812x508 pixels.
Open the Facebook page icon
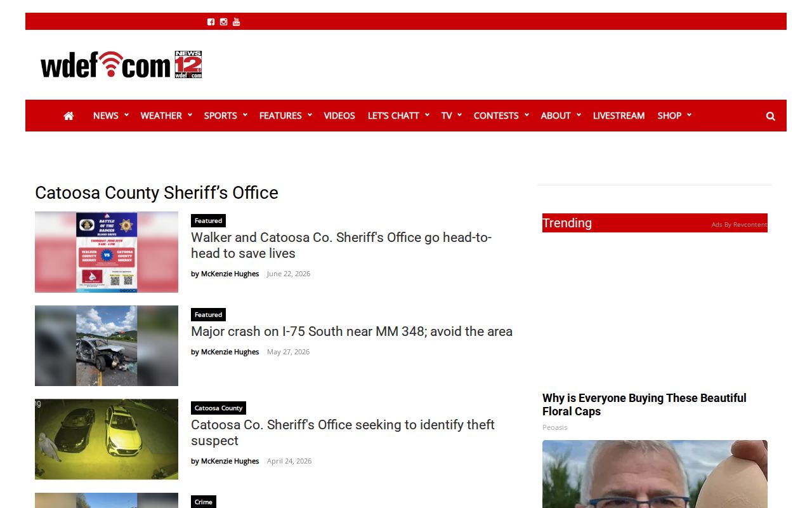pyautogui.click(x=211, y=22)
